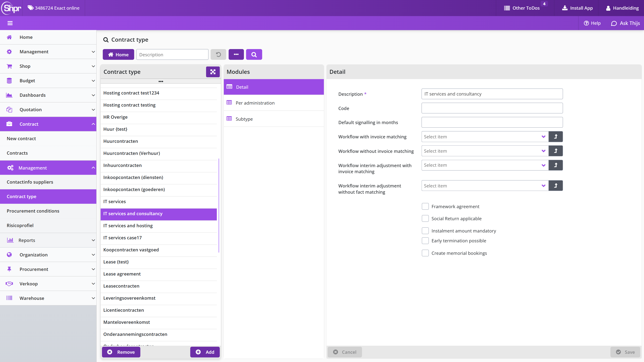Expand the Shop sidebar menu

[48, 66]
